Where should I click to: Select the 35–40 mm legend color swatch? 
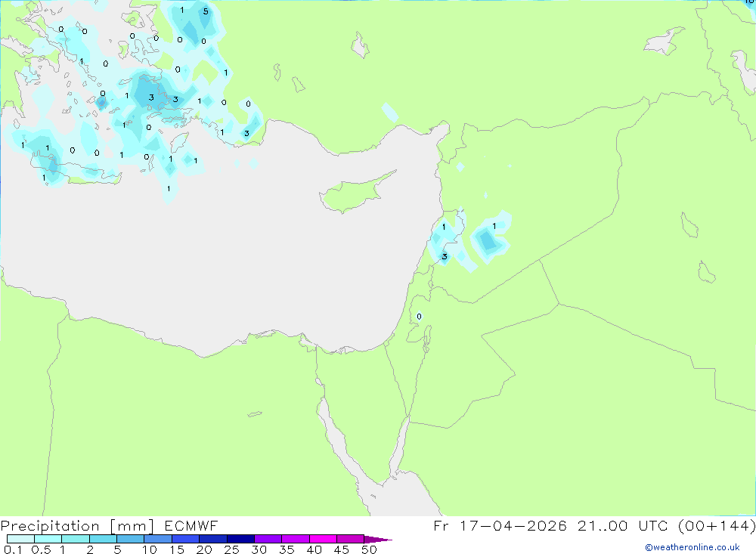pyautogui.click(x=296, y=539)
